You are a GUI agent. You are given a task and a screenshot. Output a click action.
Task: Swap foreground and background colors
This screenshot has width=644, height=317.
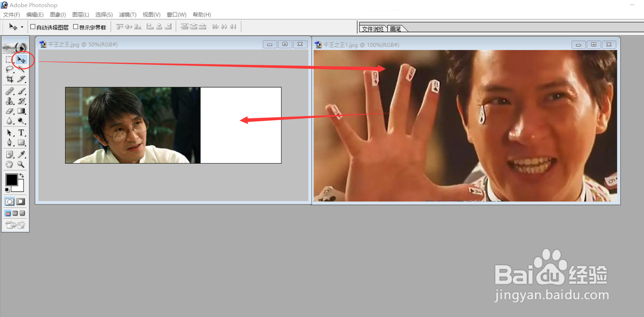point(22,175)
